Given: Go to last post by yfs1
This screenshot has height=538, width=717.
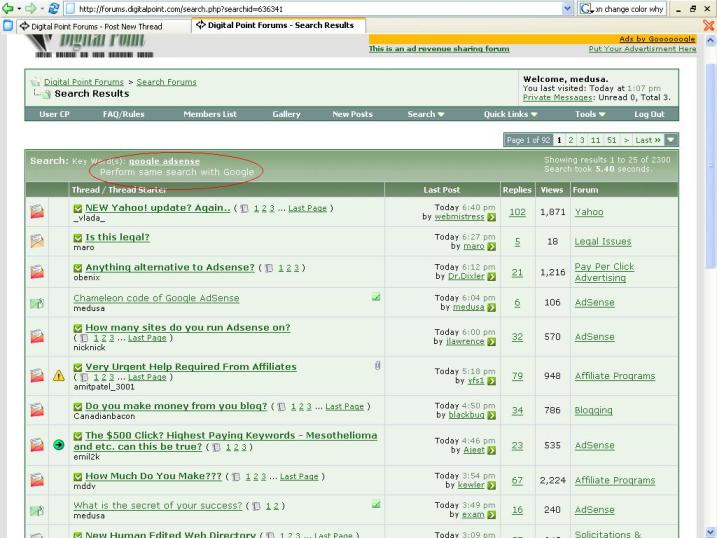Looking at the screenshot, I should (492, 381).
